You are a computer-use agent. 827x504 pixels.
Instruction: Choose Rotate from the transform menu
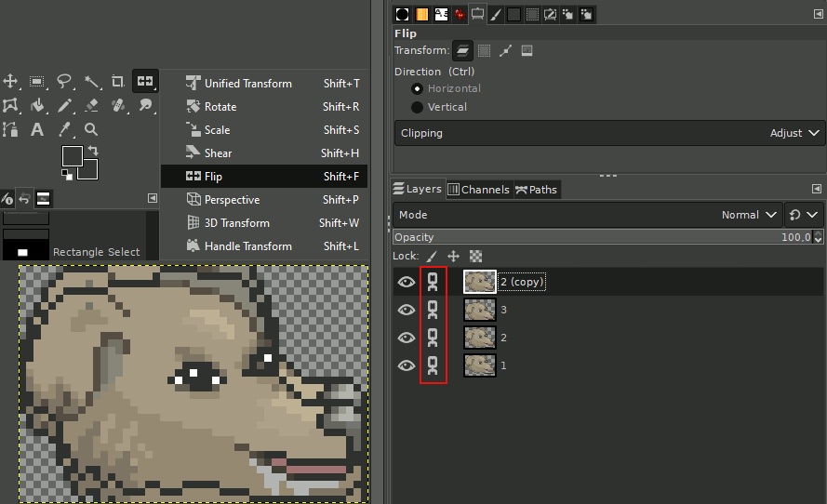[264, 107]
